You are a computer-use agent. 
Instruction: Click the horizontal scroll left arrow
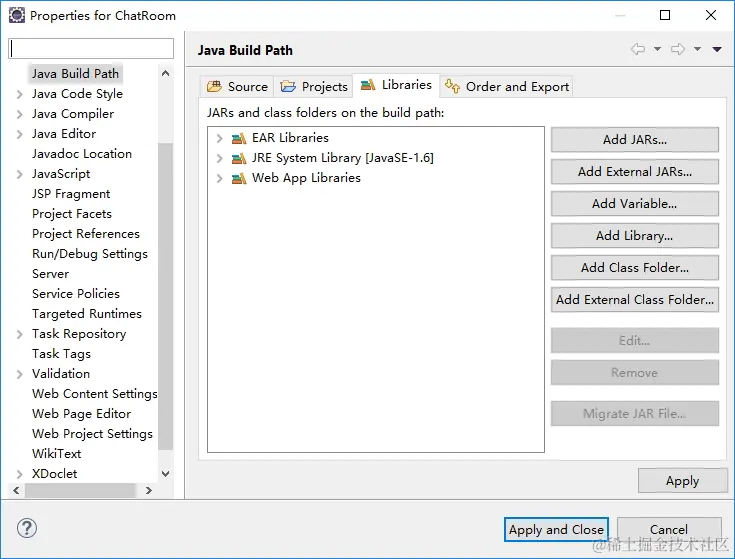(16, 491)
